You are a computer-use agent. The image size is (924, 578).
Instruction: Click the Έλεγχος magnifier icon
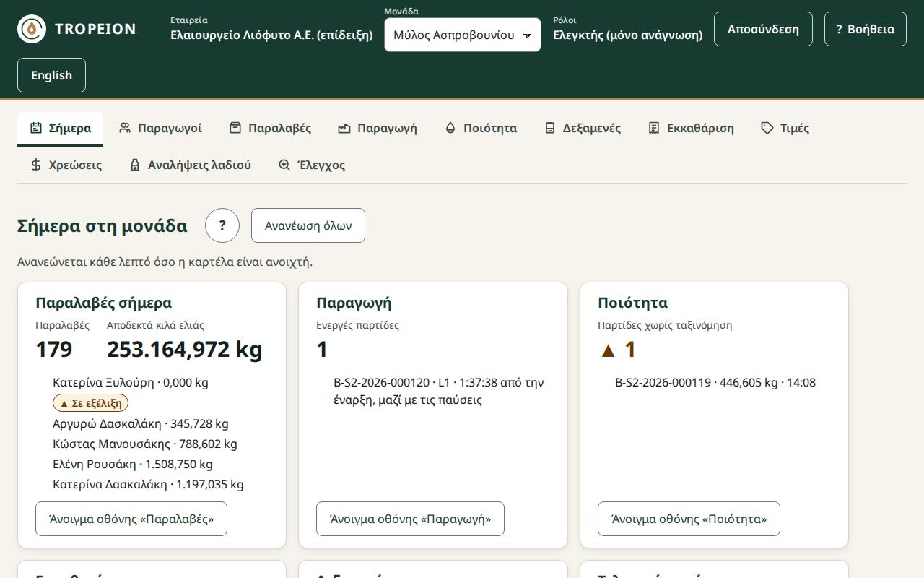[x=284, y=165]
